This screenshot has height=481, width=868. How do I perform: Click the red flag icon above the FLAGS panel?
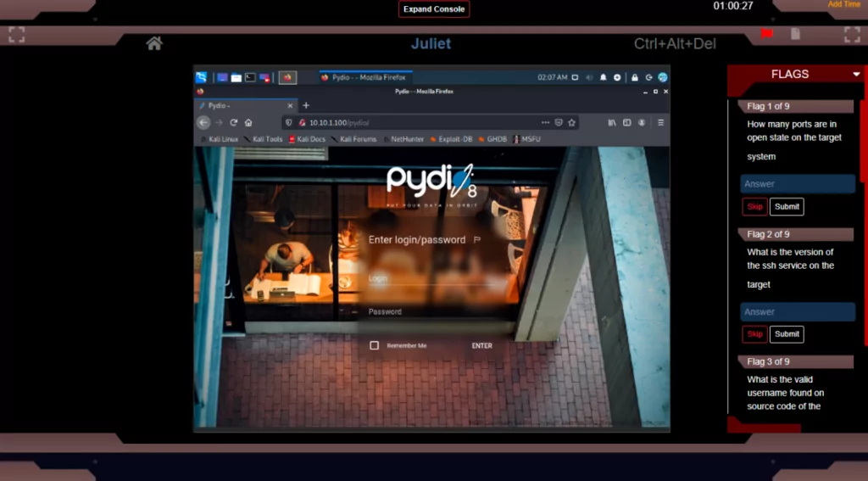(x=766, y=34)
